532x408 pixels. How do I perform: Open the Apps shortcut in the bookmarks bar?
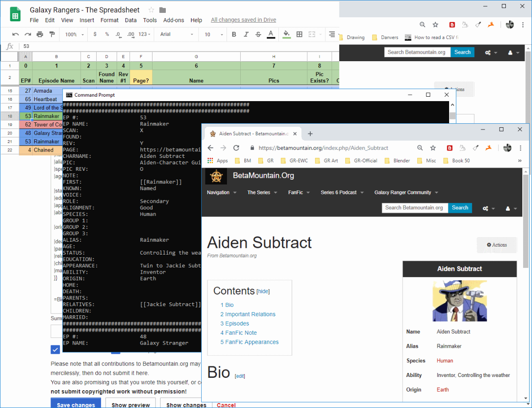click(x=218, y=161)
